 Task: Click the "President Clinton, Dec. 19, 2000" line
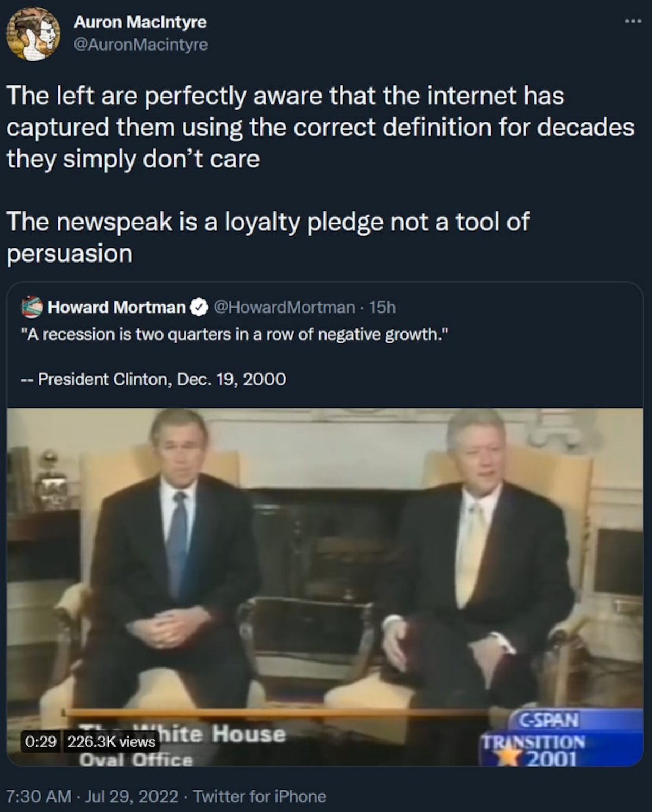pos(161,379)
